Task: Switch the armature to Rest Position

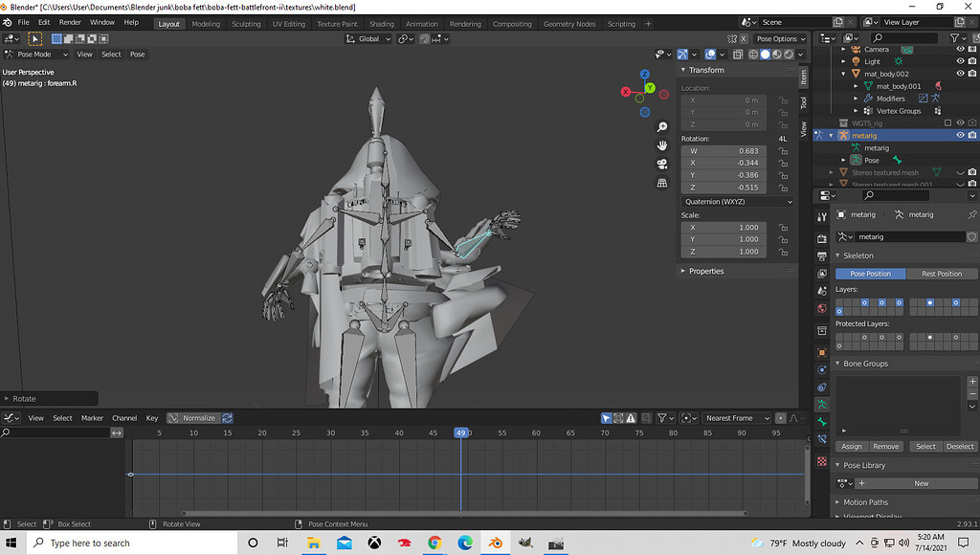Action: (942, 274)
